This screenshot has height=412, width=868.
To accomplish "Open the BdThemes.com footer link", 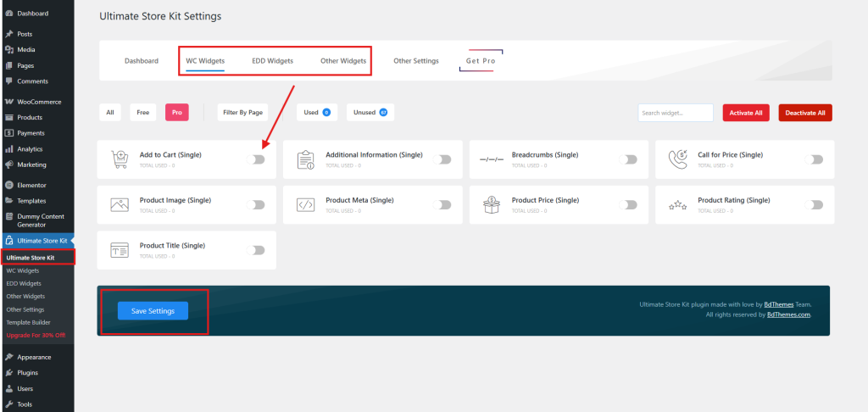I will (789, 315).
